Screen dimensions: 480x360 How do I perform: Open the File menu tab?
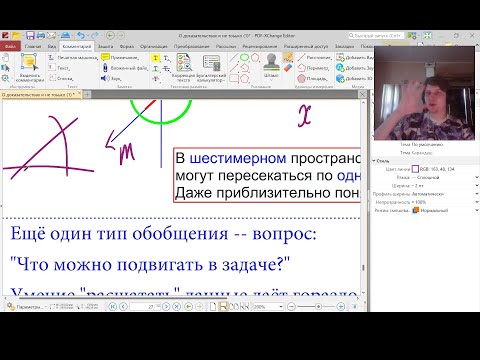(x=10, y=46)
